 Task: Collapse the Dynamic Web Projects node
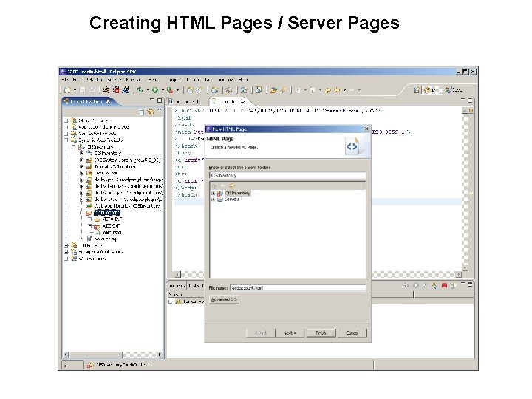66,140
